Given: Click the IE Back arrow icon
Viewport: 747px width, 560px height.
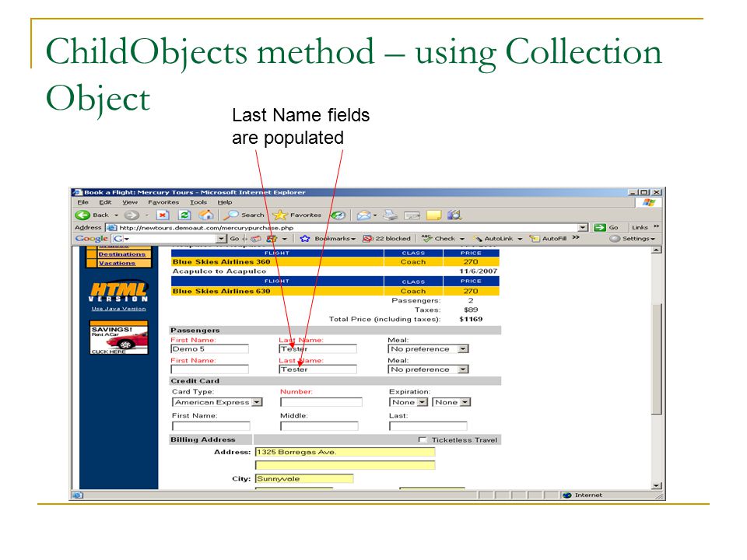Looking at the screenshot, I should point(82,215).
